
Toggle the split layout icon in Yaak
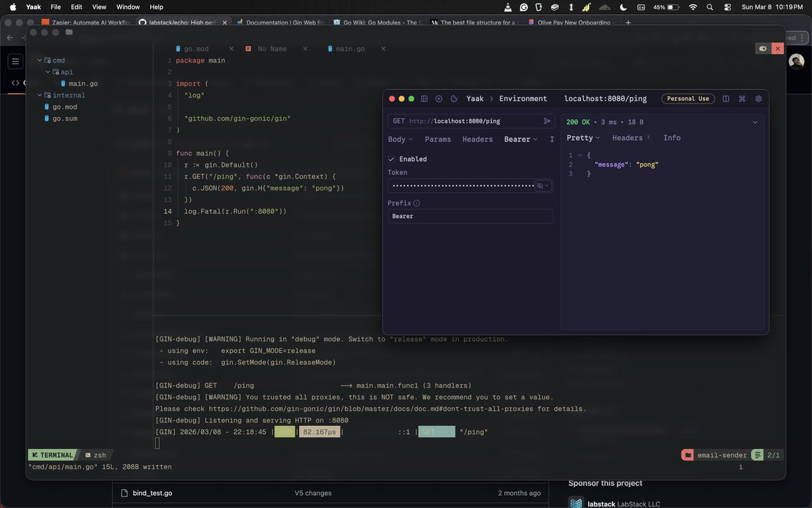coord(725,98)
